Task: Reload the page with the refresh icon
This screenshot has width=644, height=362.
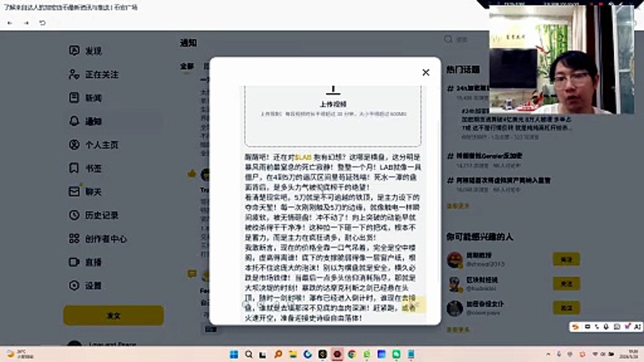Action: pos(43,23)
